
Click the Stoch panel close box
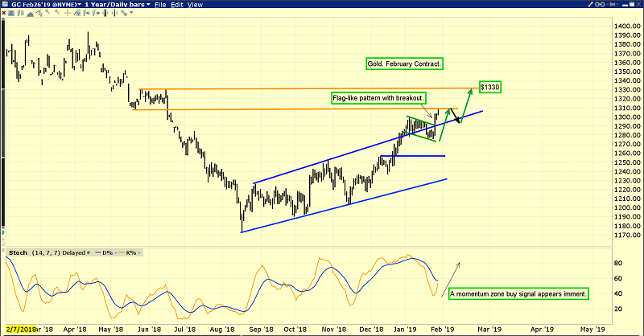(x=3, y=250)
